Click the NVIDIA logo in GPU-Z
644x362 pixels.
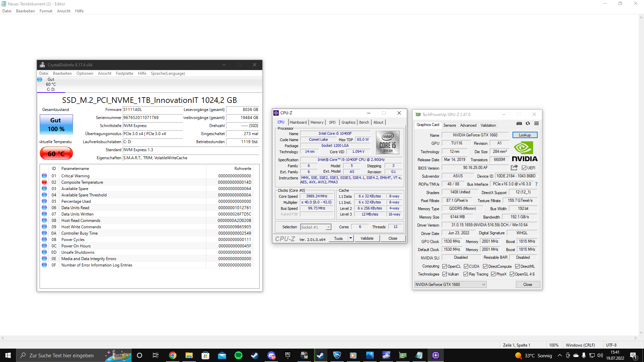coord(525,152)
